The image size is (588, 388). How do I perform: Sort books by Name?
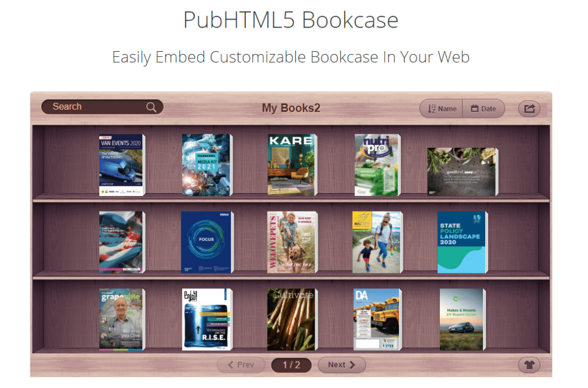(x=442, y=109)
